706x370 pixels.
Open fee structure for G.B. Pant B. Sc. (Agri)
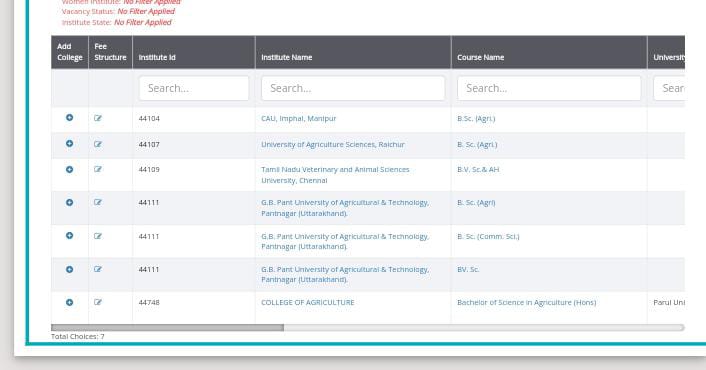[x=98, y=203]
